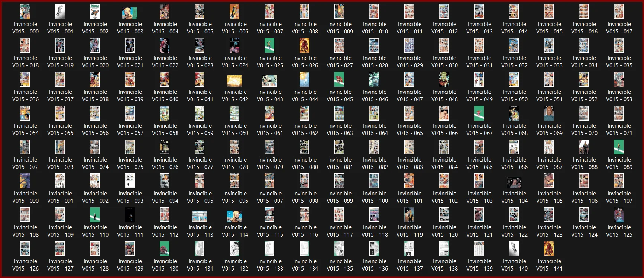Click the yellow Invincible V015 - 042 icon
The height and width of the screenshot is (278, 644).
pyautogui.click(x=234, y=81)
